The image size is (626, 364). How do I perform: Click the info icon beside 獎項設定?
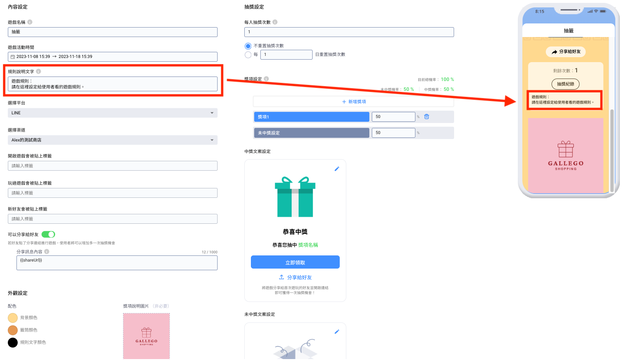(267, 79)
